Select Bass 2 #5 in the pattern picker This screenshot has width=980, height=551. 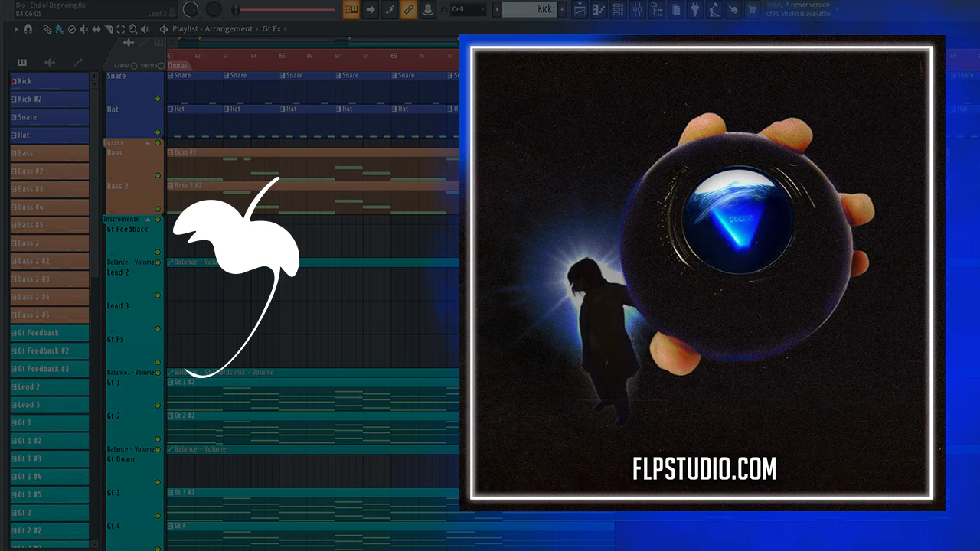(x=50, y=315)
